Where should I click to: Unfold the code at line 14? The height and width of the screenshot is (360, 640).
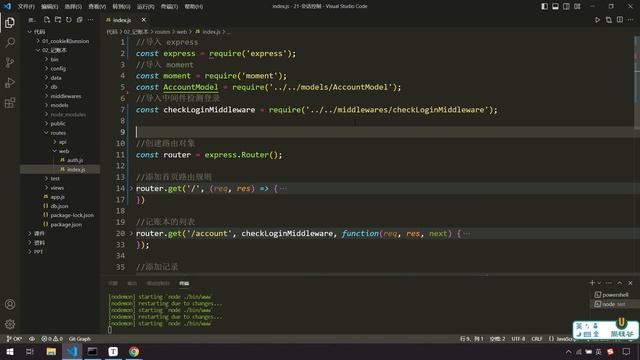pyautogui.click(x=131, y=189)
